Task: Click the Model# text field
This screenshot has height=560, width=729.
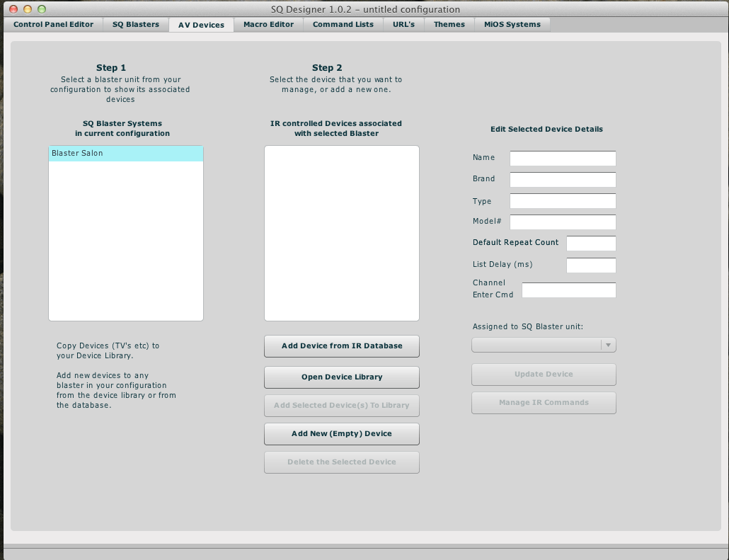Action: pos(563,222)
